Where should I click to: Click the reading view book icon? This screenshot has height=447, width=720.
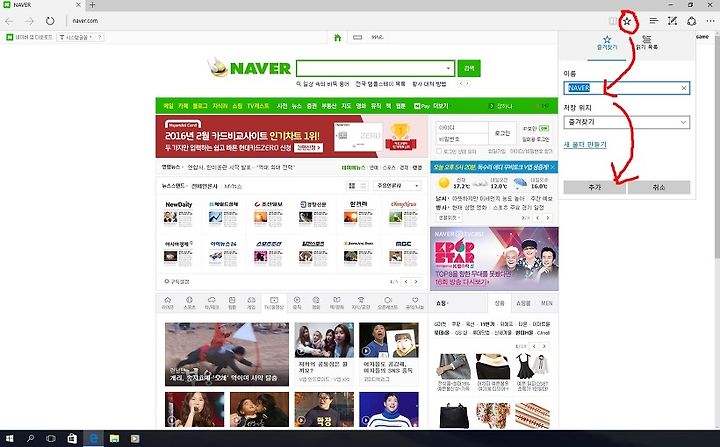click(613, 21)
